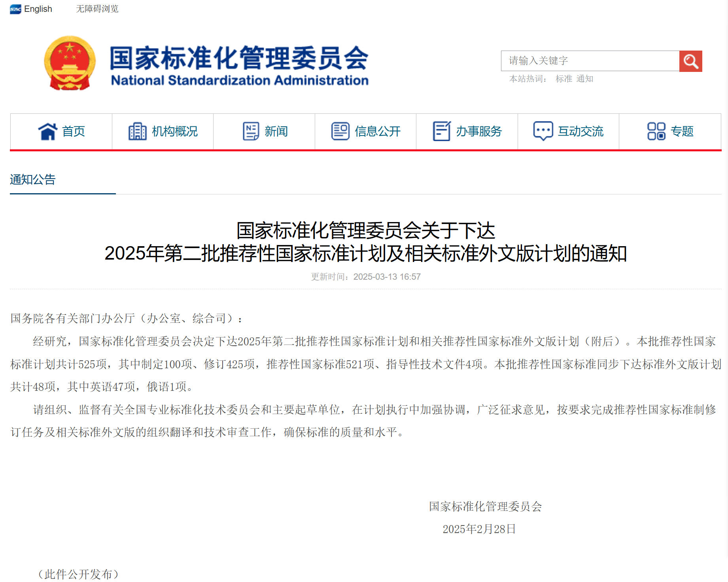Image resolution: width=728 pixels, height=582 pixels.
Task: Click the SAC icon beside English
Action: pos(15,9)
